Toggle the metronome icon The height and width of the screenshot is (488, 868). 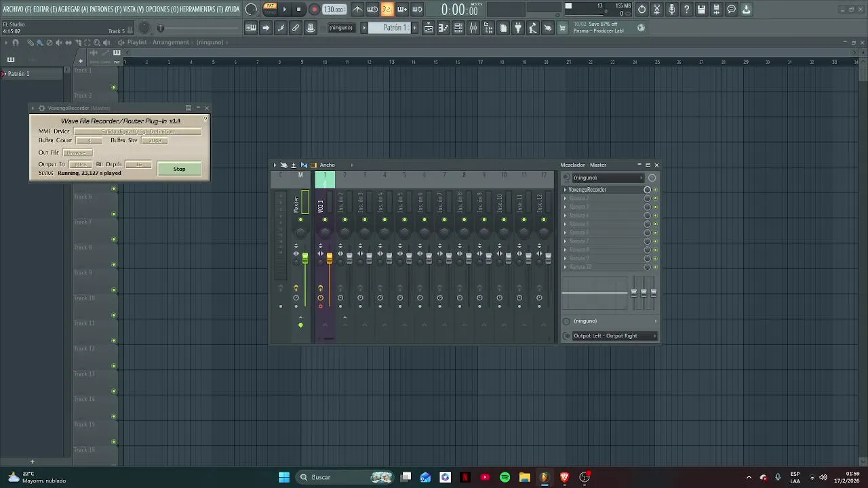(x=357, y=9)
